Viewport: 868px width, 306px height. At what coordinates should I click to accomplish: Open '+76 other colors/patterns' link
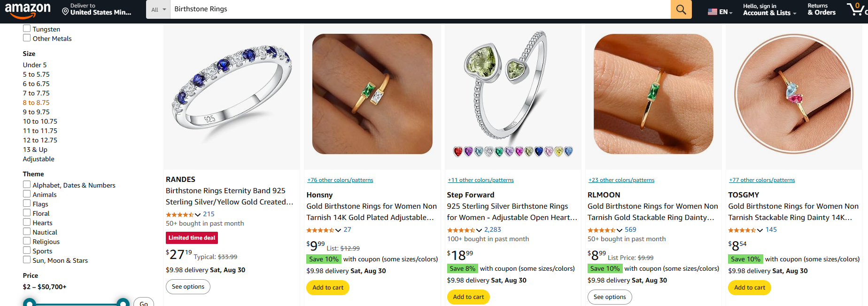(340, 180)
